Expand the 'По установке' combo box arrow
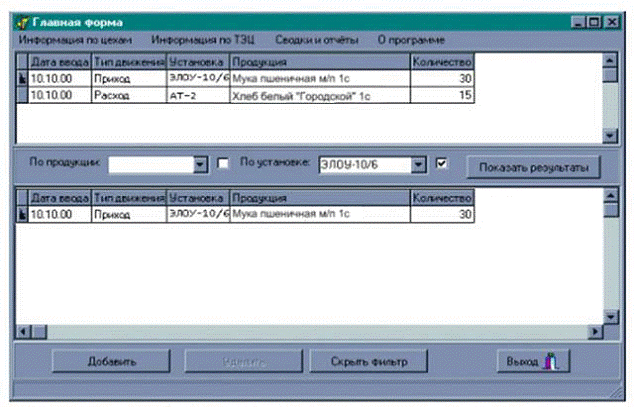Viewport: 634px width, 407px height. (x=420, y=164)
